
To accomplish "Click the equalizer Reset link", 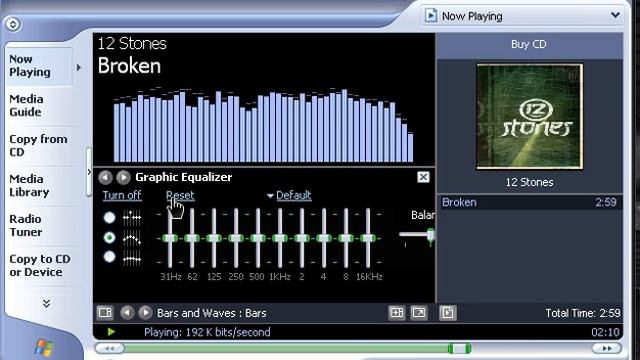I will [x=180, y=196].
